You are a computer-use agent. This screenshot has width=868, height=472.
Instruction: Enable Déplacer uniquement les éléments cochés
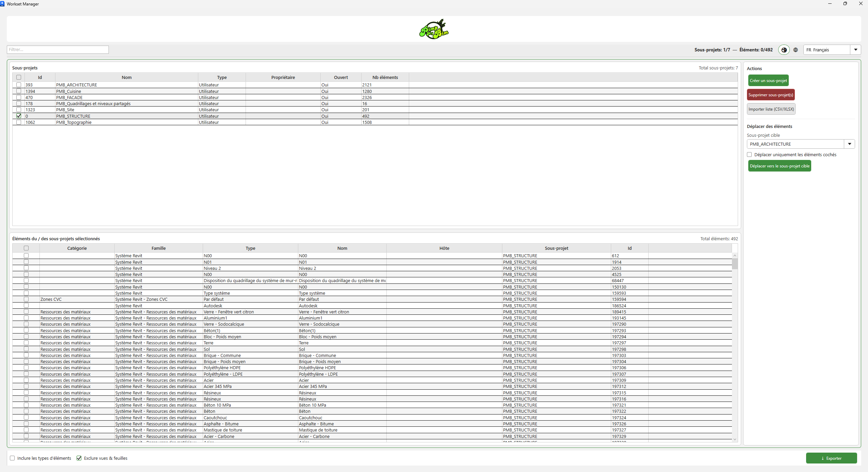click(x=749, y=154)
